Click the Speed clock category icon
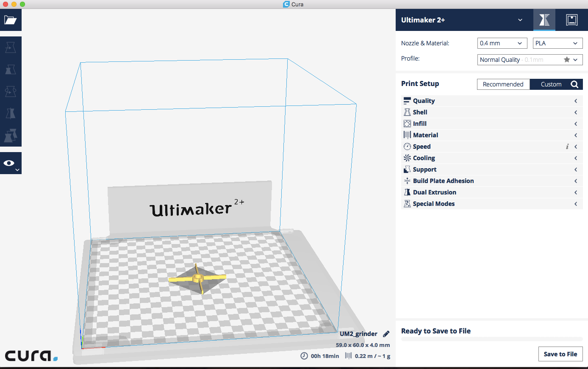 407,147
